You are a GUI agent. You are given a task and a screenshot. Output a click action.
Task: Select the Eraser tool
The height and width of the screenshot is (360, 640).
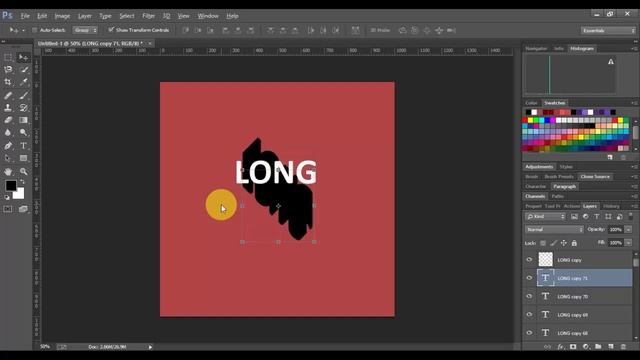(x=8, y=120)
